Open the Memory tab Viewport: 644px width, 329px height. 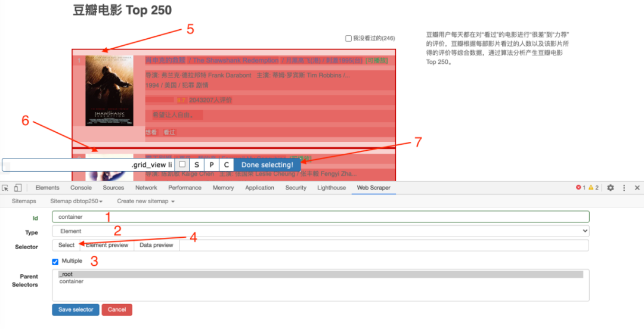tap(223, 188)
